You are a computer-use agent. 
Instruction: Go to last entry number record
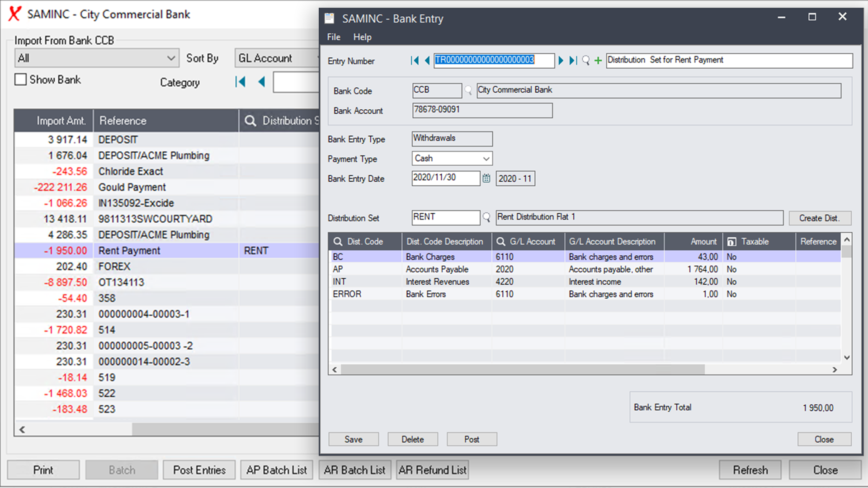(573, 61)
